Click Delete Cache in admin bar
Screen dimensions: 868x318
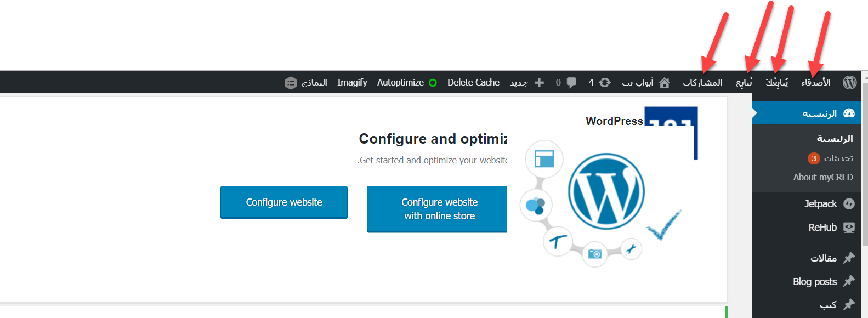[473, 82]
